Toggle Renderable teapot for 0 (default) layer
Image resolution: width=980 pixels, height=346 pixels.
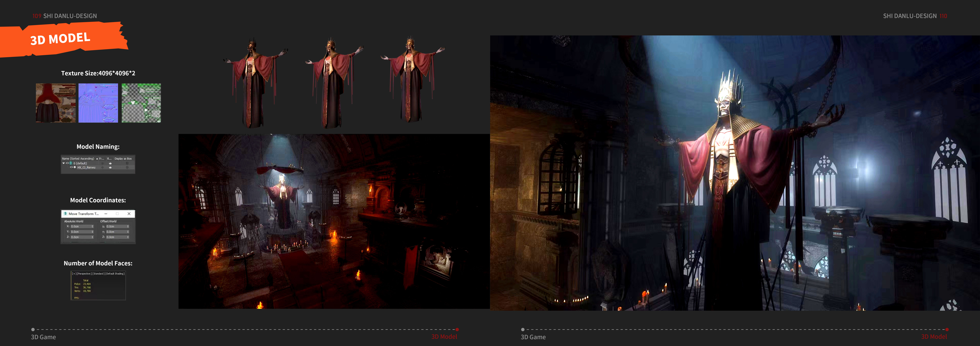tap(110, 163)
